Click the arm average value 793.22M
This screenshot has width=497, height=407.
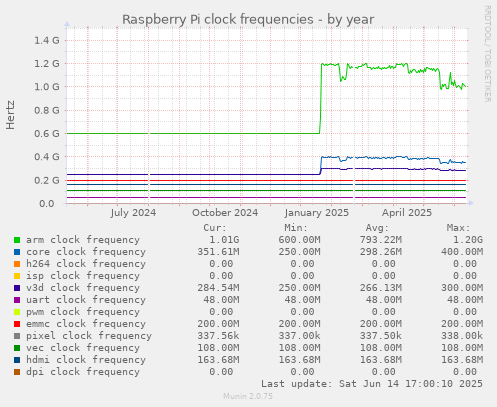pos(381,240)
